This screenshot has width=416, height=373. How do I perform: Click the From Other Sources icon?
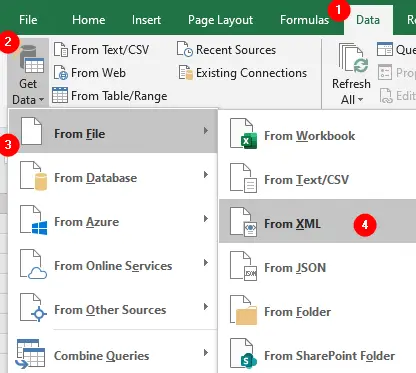tap(33, 308)
